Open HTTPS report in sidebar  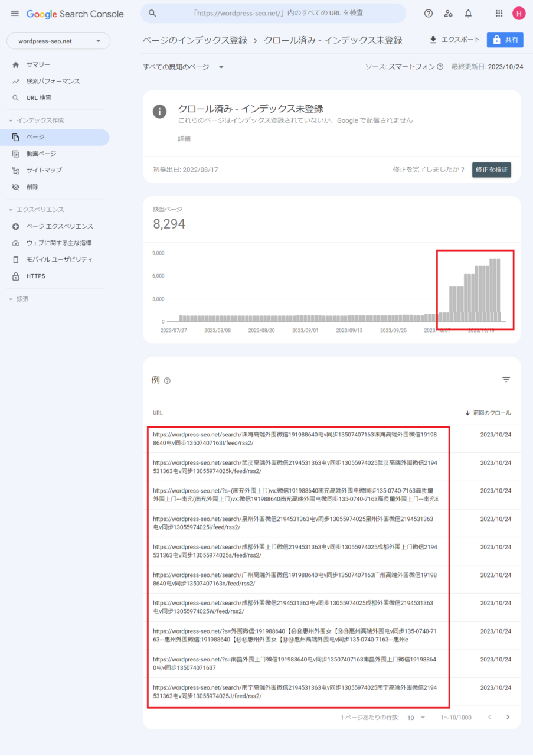pyautogui.click(x=54, y=276)
